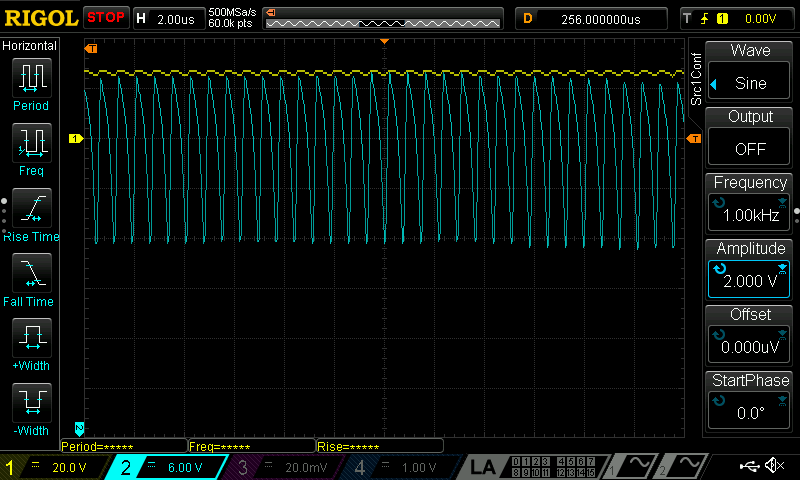800x480 pixels.
Task: Select the Rise Time measurement icon
Action: pyautogui.click(x=32, y=208)
